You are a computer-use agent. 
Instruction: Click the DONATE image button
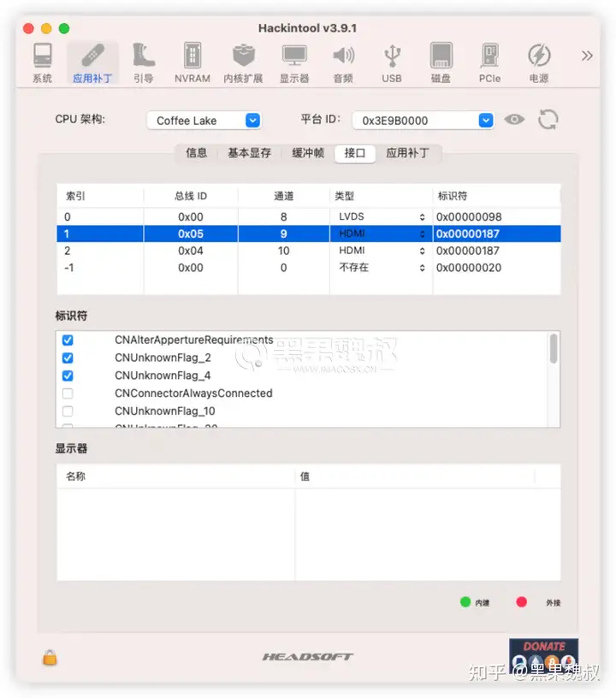543,655
